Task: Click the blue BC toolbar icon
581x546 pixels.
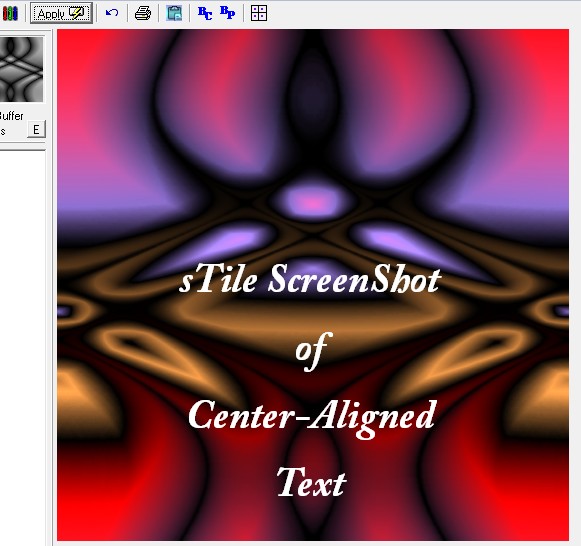Action: click(x=205, y=13)
